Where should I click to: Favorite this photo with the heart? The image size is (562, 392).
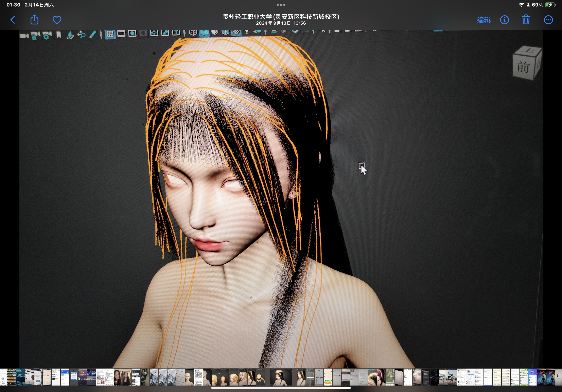tap(57, 20)
